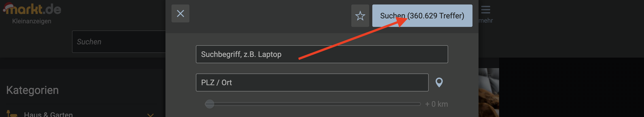The image size is (644, 117).
Task: Open the hamburger menu icon
Action: coord(485,9)
